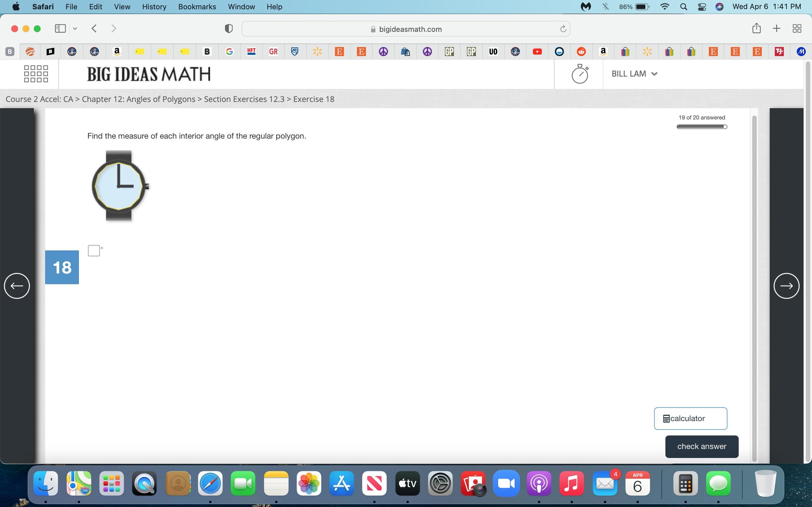This screenshot has height=507, width=812.
Task: Click the Safari share icon
Action: pos(756,28)
